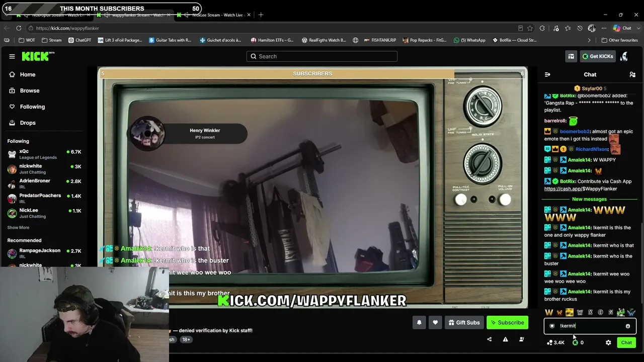Share the stream via share icon

tap(489, 339)
